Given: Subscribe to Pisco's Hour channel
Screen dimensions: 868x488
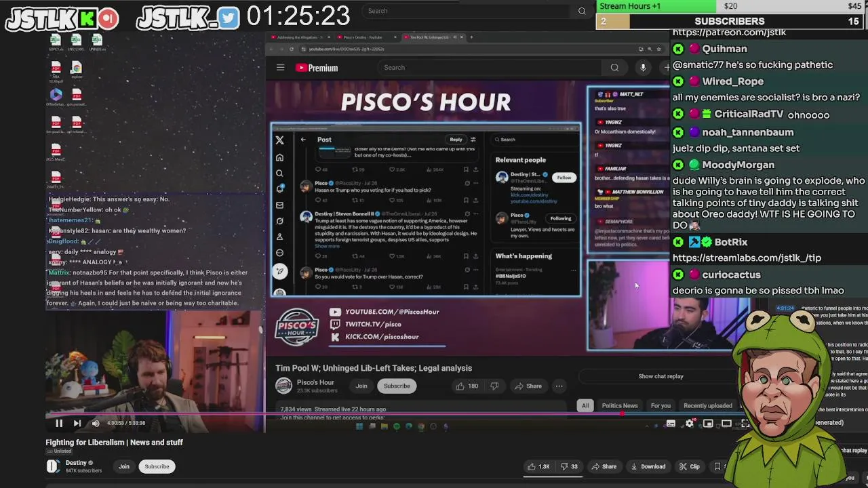Looking at the screenshot, I should pos(397,386).
